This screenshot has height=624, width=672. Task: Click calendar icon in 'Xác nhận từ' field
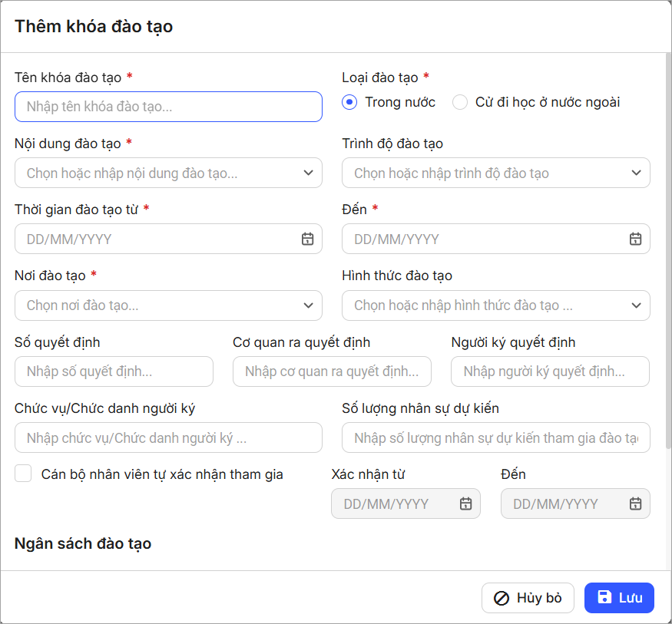(465, 504)
